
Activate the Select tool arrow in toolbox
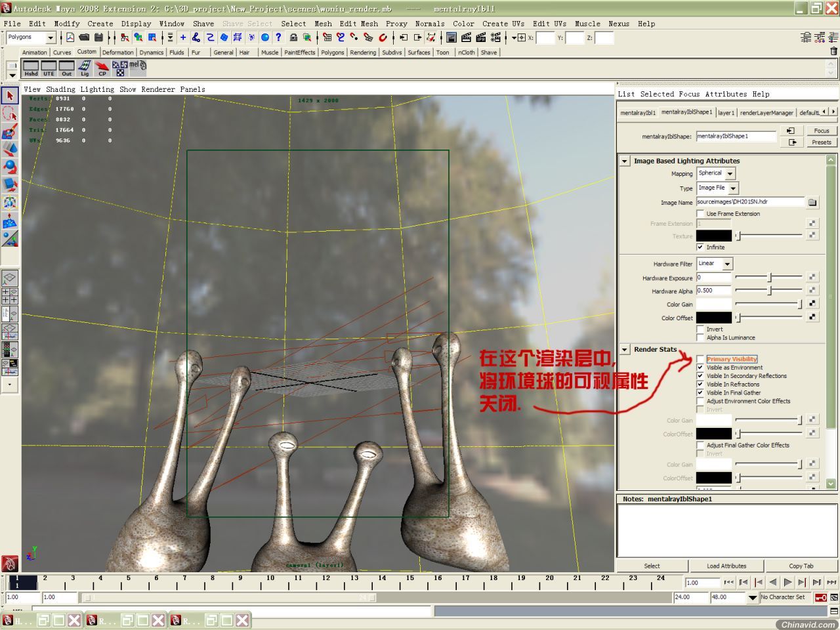tap(10, 96)
